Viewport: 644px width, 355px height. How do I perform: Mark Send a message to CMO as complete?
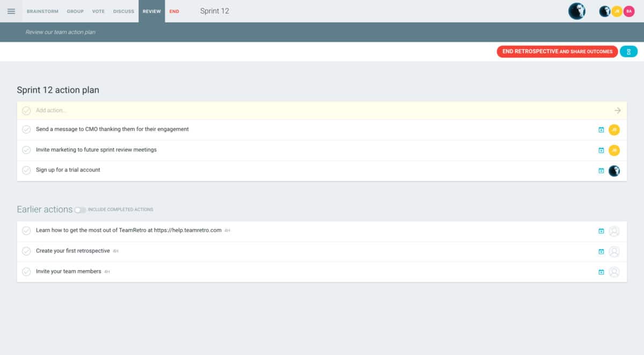click(26, 130)
